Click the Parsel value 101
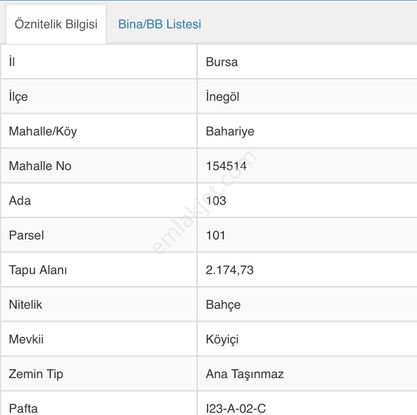This screenshot has width=417, height=415. tap(216, 235)
